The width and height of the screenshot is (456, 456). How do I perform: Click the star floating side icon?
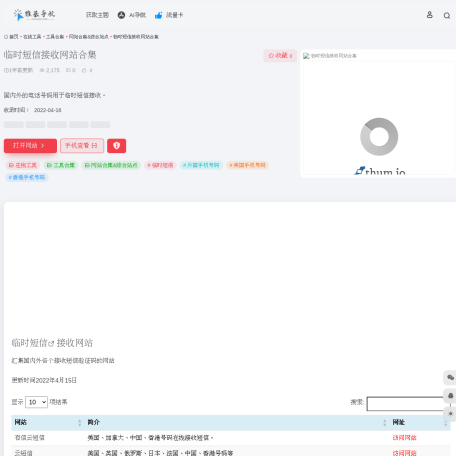pos(450,414)
